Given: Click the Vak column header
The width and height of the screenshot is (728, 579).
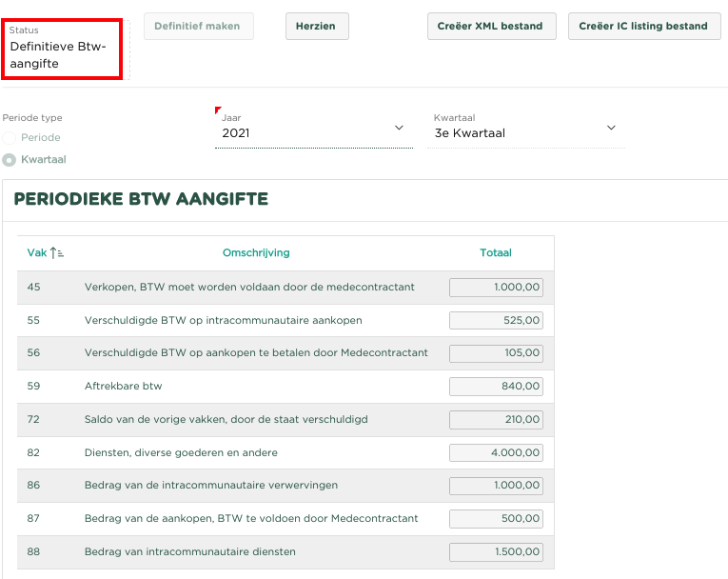Looking at the screenshot, I should [x=37, y=253].
